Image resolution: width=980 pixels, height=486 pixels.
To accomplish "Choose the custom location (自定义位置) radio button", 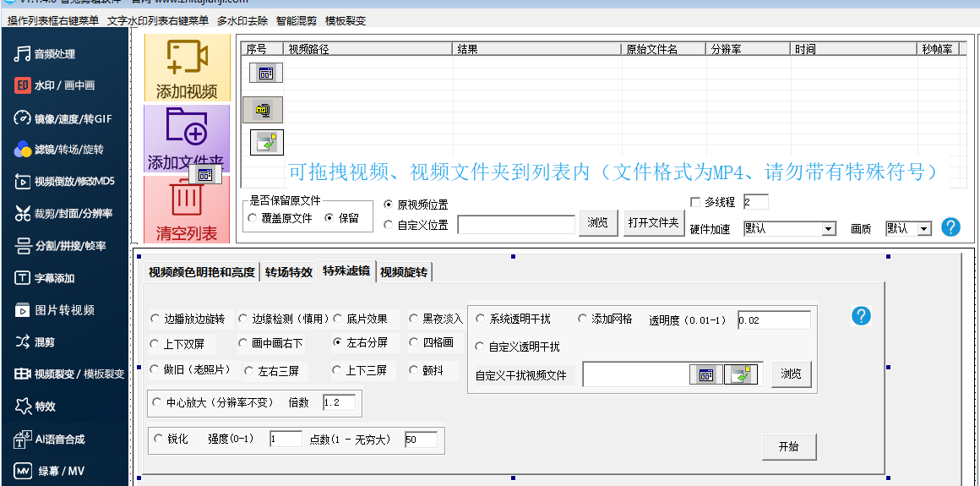I will coord(388,225).
